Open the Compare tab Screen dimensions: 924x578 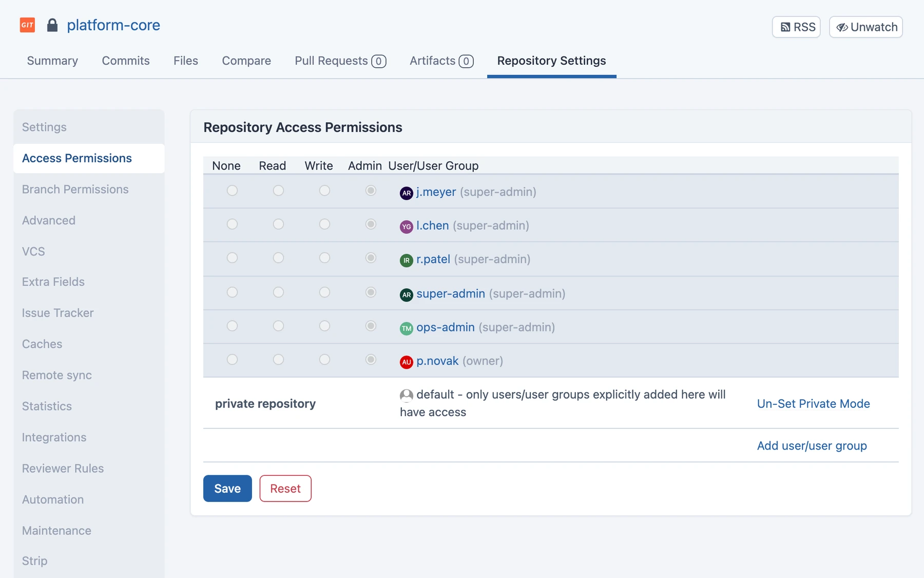click(246, 61)
